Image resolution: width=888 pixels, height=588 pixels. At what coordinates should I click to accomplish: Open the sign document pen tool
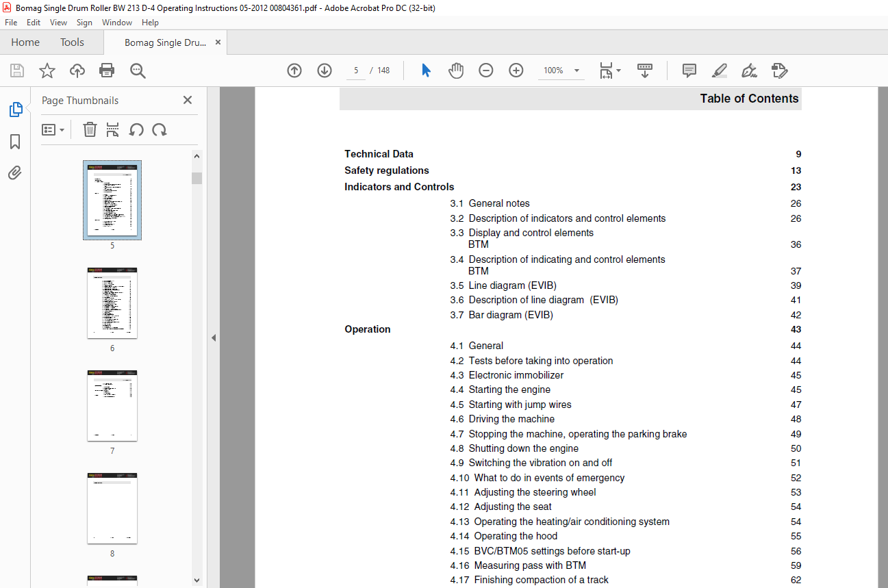pyautogui.click(x=750, y=71)
